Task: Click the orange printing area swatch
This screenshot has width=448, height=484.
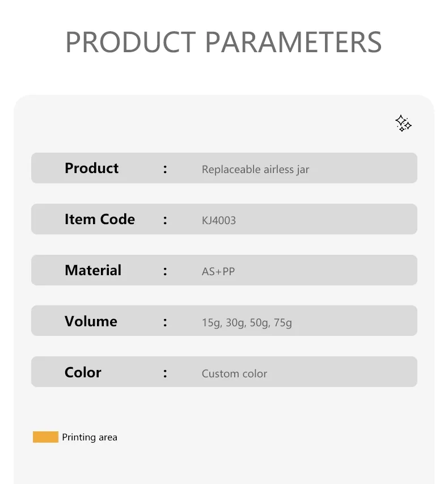Action: click(45, 437)
